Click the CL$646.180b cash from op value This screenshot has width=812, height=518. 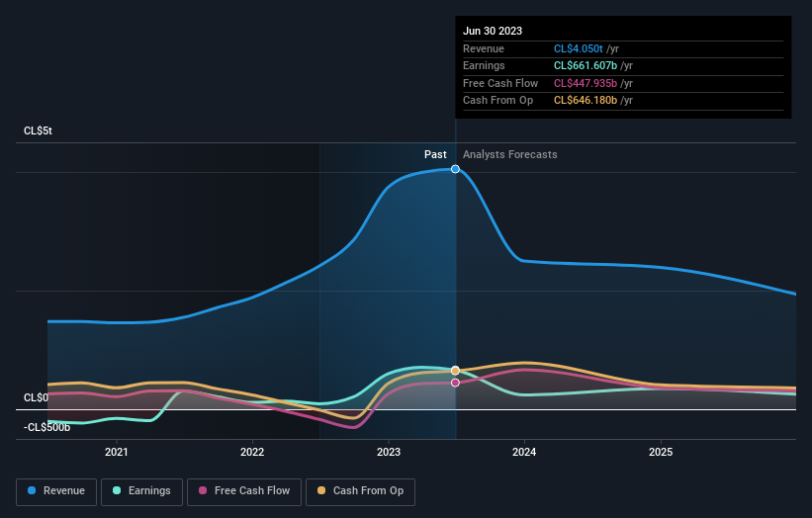pos(586,101)
